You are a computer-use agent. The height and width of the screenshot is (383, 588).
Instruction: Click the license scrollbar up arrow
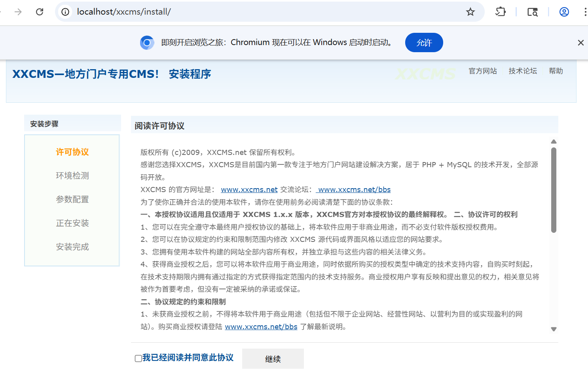[x=554, y=142]
